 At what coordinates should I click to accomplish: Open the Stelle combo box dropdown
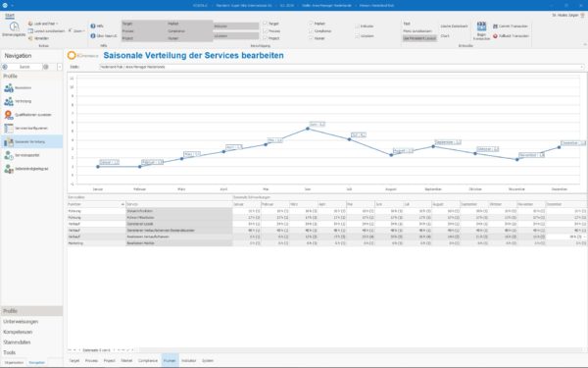(582, 67)
